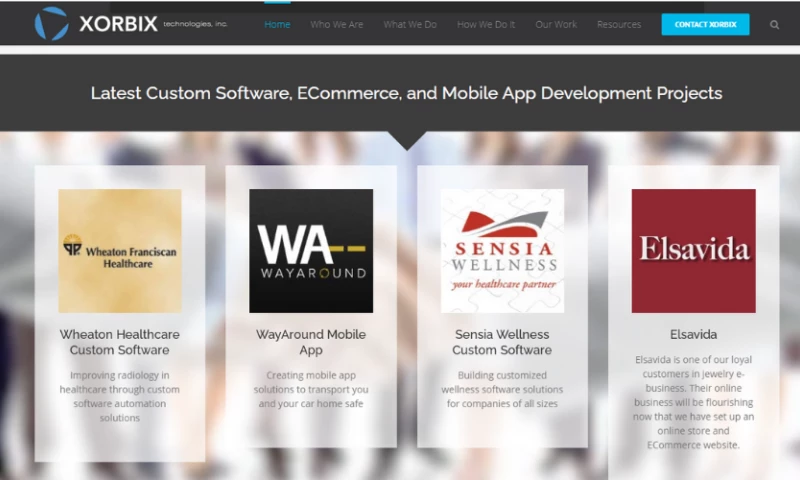The height and width of the screenshot is (480, 800).
Task: Open the Elsavida project title link
Action: [693, 334]
